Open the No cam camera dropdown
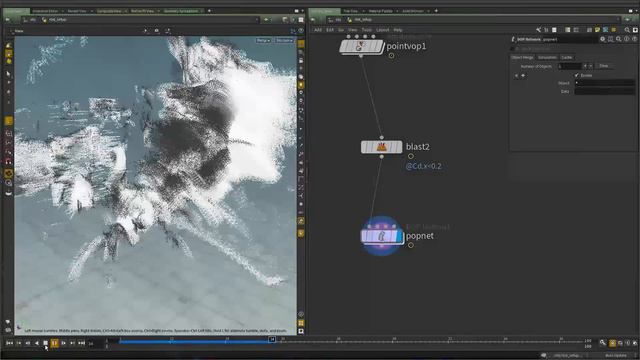Screen dimensions: 640x360 point(284,40)
